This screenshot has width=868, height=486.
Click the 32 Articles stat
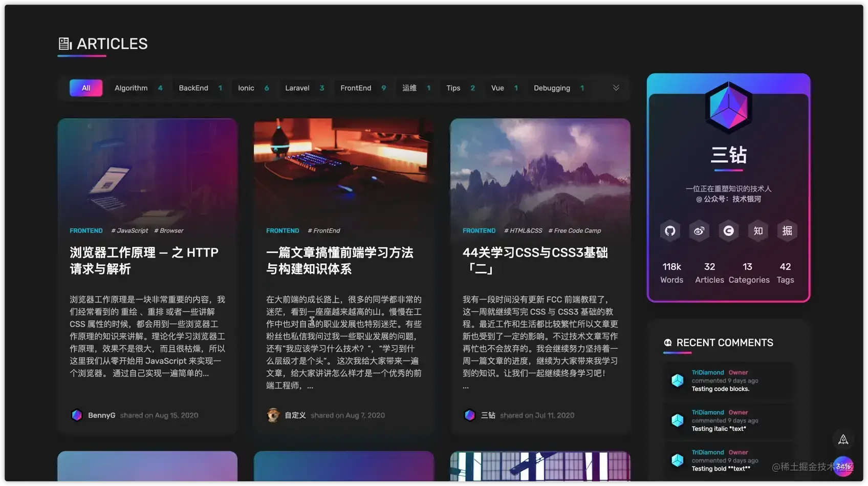709,273
